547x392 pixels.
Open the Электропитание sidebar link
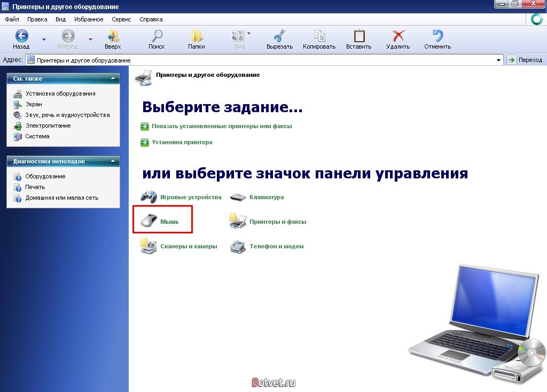[48, 126]
